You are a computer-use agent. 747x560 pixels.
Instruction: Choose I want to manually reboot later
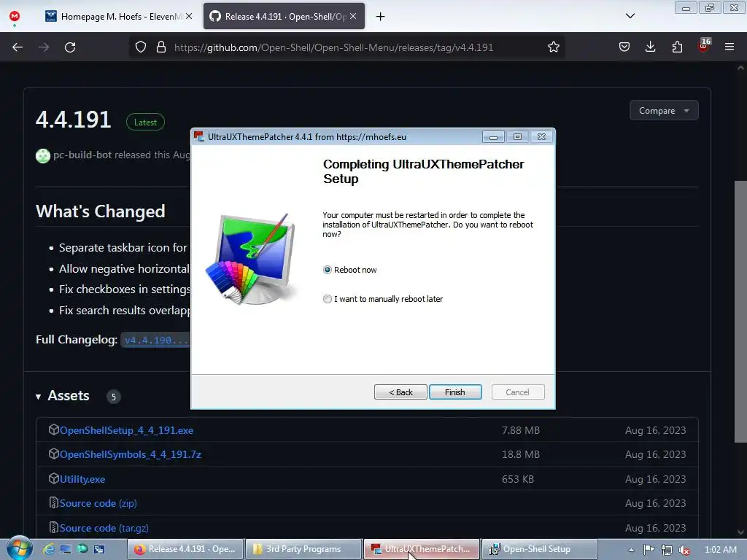328,299
